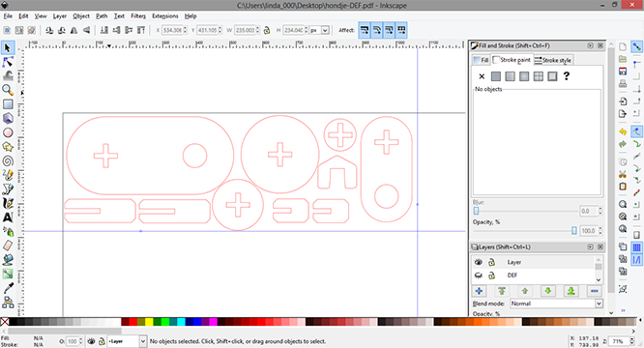Flip selection horizontally icon
The width and height of the screenshot is (644, 348).
(73, 30)
